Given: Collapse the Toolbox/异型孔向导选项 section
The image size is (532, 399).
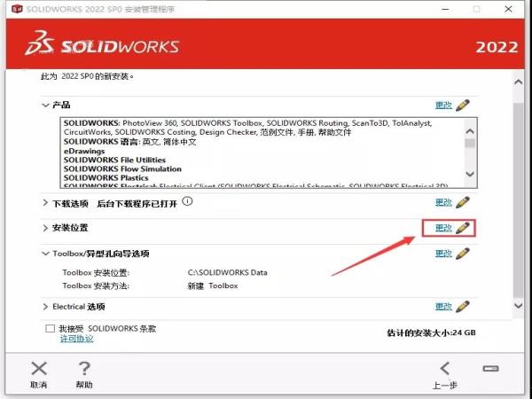Looking at the screenshot, I should [45, 254].
